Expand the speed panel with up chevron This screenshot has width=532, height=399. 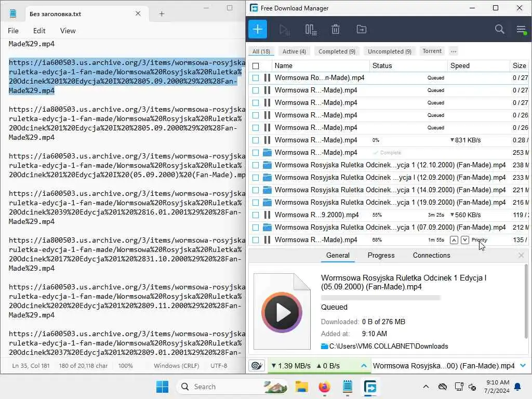[364, 366]
